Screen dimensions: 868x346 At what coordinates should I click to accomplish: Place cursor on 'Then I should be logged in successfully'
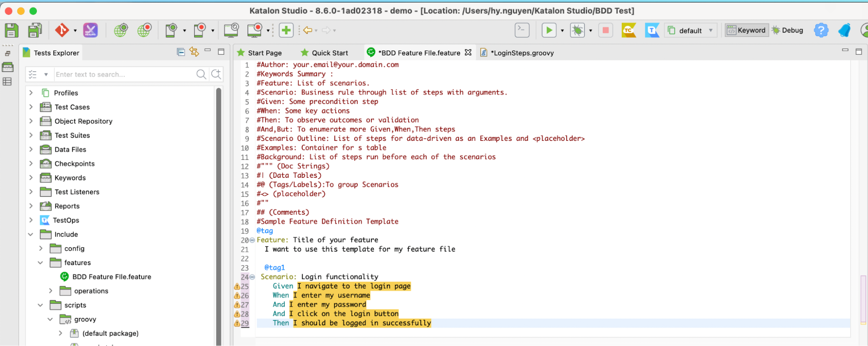click(x=352, y=323)
